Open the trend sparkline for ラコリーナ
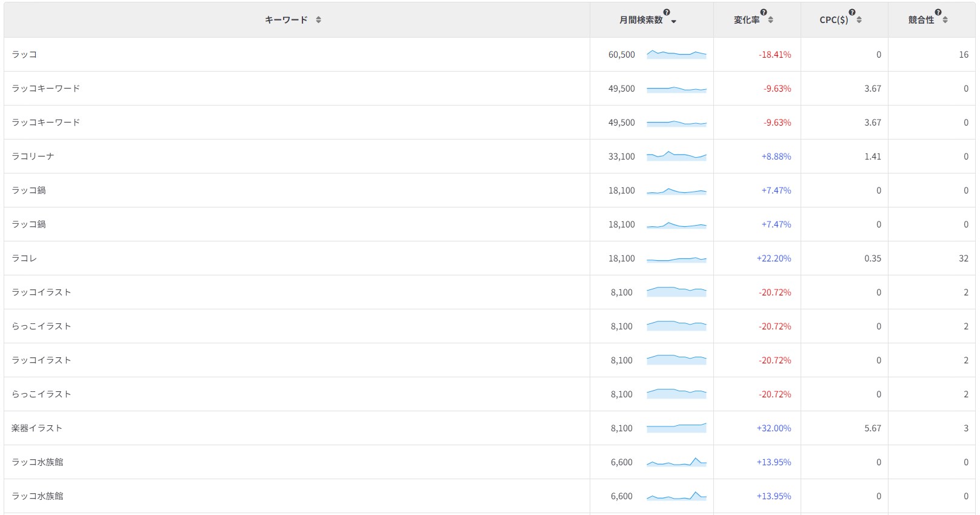Screen dimensions: 980x515 [x=676, y=156]
